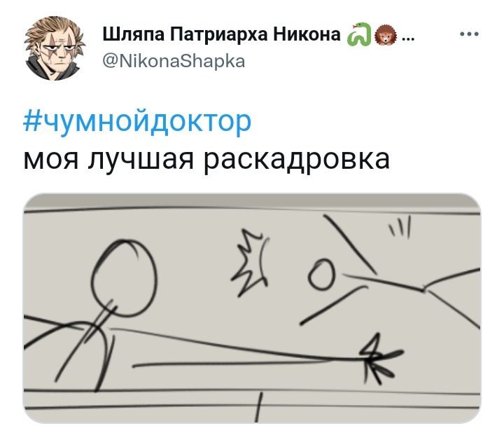504x440 pixels.
Task: Open the @NikonaShapka handle
Action: click(x=174, y=61)
